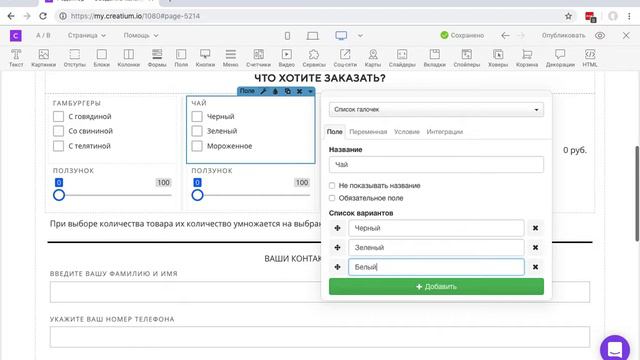
Task: Open the Creatium logo home
Action: 16,36
